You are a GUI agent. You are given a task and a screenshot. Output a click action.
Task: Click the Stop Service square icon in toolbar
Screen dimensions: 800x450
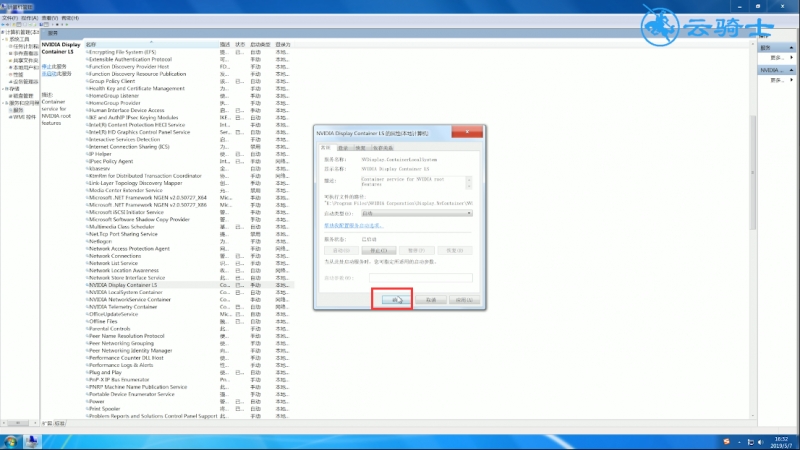coord(57,24)
